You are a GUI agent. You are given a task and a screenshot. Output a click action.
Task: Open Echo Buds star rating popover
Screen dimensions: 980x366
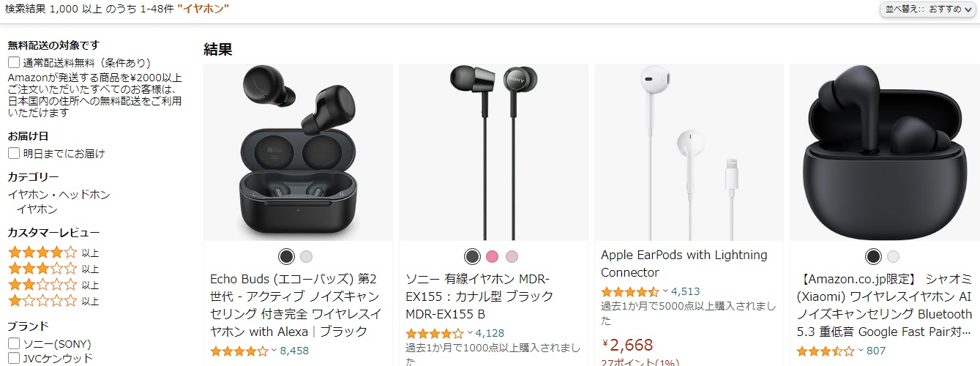point(239,351)
